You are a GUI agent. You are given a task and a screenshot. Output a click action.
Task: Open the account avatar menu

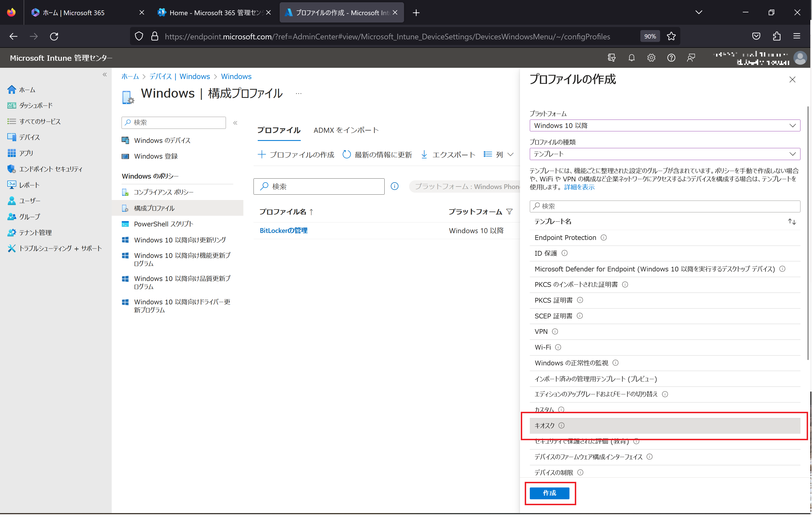point(800,58)
